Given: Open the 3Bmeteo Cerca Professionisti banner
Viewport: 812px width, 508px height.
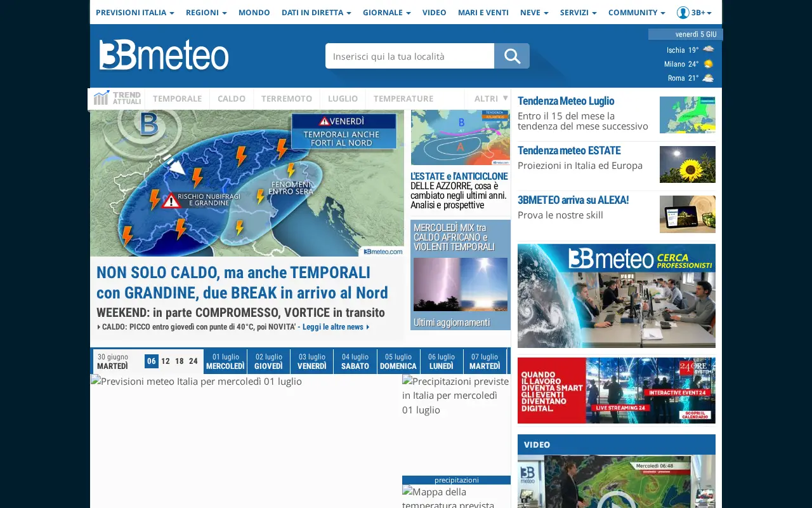Looking at the screenshot, I should (617, 296).
